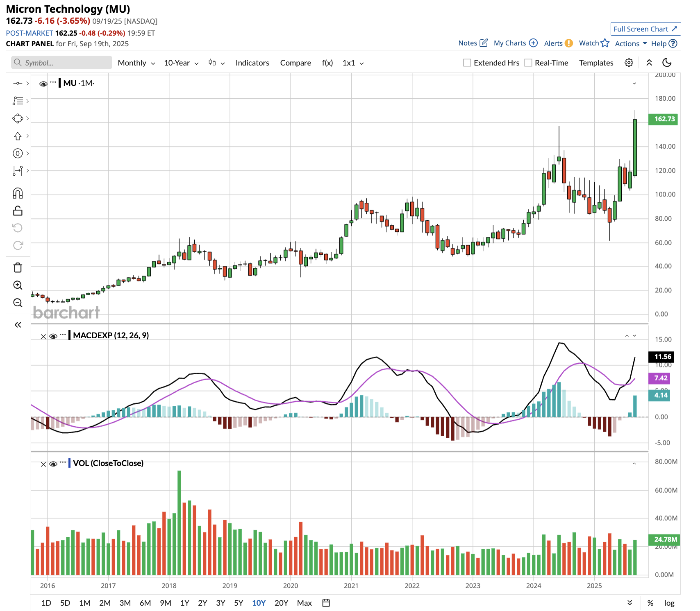Toggle the magnet snap mode
This screenshot has width=700, height=611.
(18, 193)
